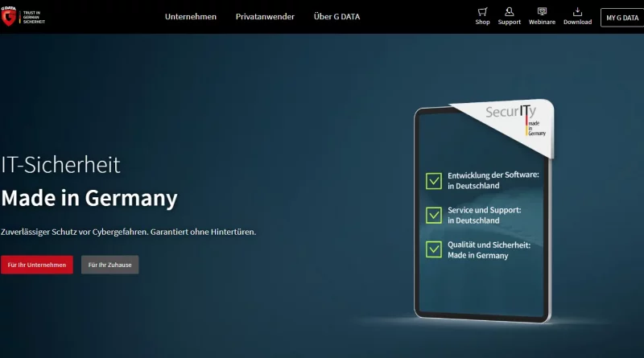Click checkmark beside 'Qualität und Sicherheit'

pyautogui.click(x=434, y=249)
